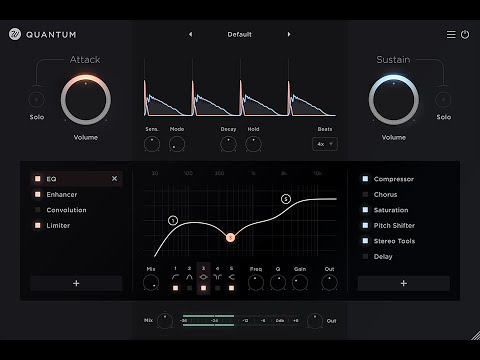Select the Enhancer module row
Screen dimensions: 480x360
[76, 194]
